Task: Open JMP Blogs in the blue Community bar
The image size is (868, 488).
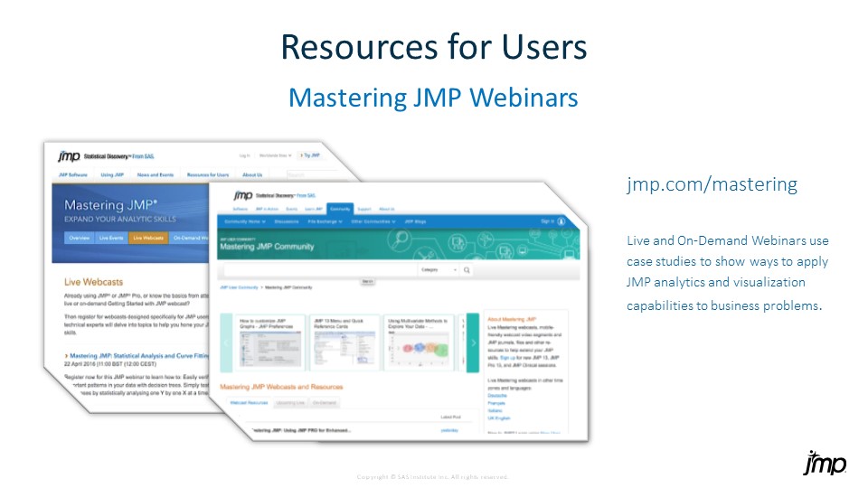Action: [415, 221]
